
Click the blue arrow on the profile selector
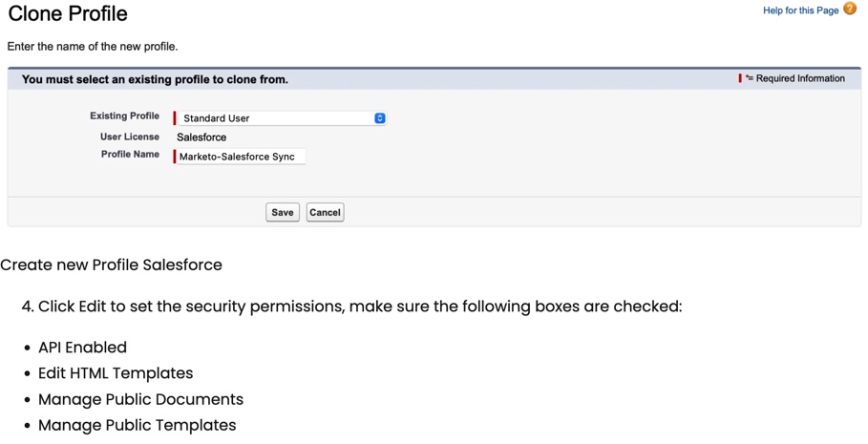pyautogui.click(x=380, y=117)
